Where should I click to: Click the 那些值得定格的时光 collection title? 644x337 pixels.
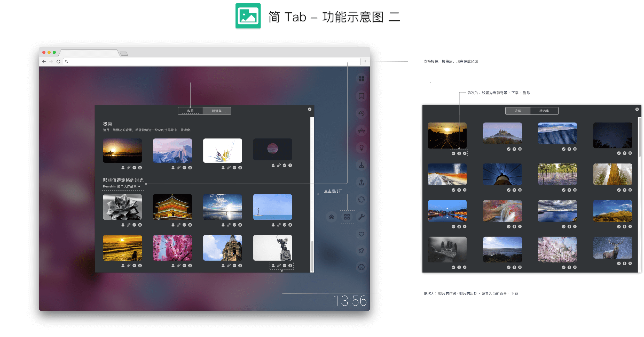click(123, 180)
